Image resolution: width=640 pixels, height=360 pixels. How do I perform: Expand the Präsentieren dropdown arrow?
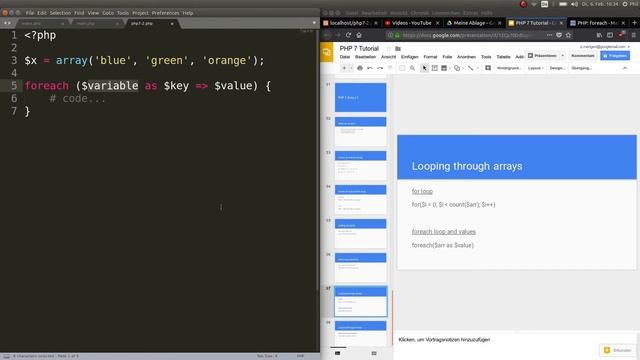pos(562,56)
